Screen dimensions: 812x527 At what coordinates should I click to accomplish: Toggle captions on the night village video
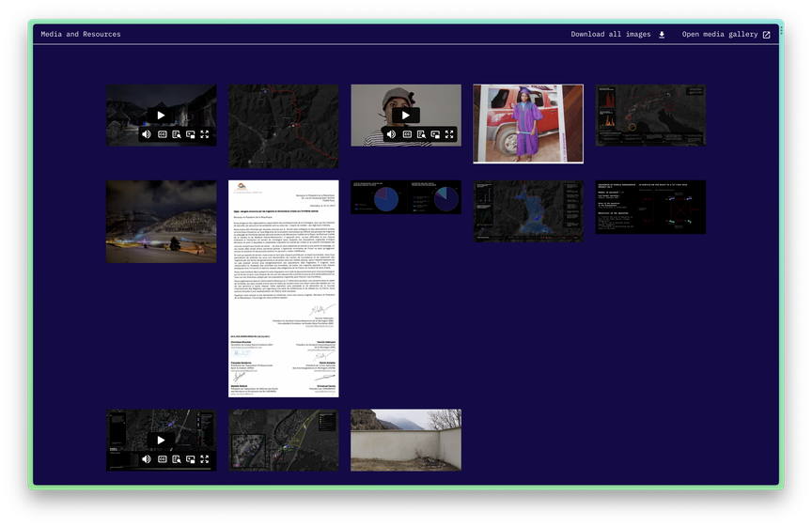pyautogui.click(x=162, y=134)
